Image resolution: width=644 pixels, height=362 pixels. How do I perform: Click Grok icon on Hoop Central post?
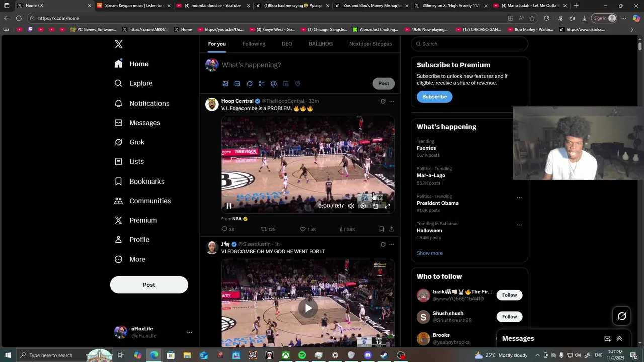tap(383, 101)
